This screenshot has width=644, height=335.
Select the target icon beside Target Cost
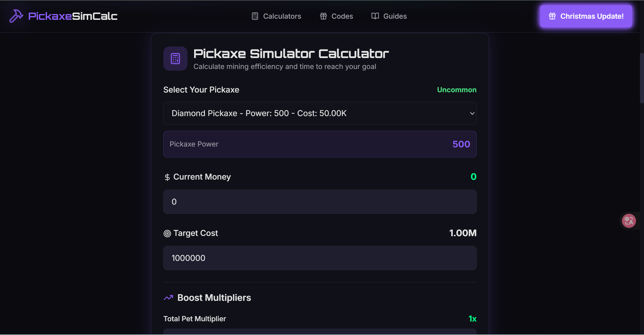pyautogui.click(x=167, y=233)
